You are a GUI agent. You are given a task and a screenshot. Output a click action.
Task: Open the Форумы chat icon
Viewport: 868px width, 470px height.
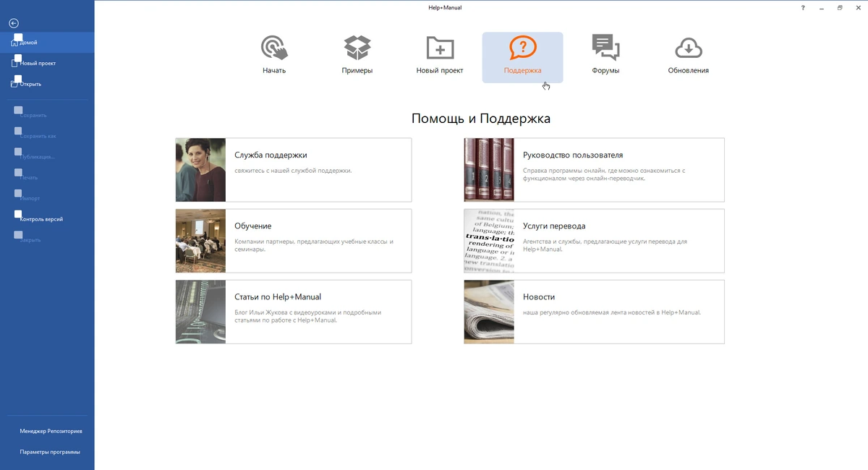(x=605, y=48)
